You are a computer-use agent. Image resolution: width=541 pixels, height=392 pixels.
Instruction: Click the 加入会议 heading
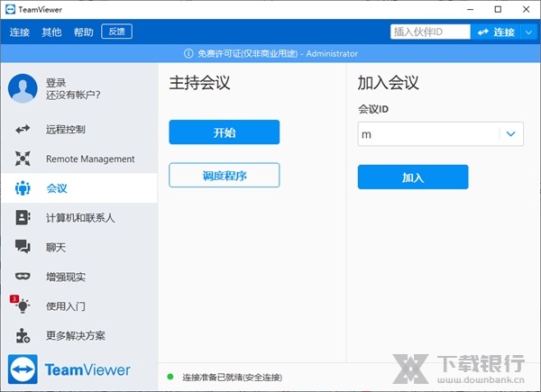[388, 83]
